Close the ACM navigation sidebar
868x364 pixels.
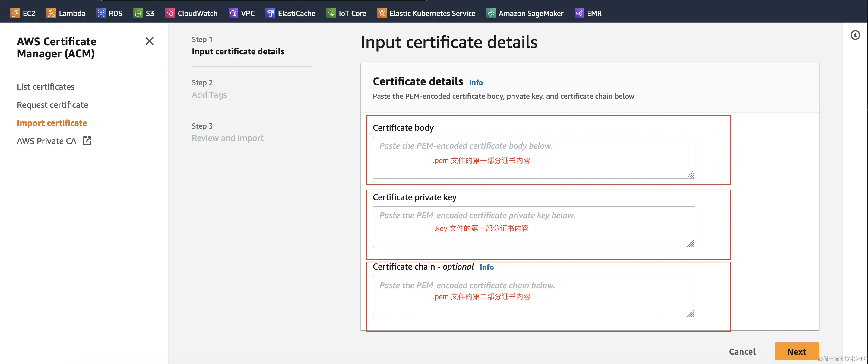coord(149,41)
